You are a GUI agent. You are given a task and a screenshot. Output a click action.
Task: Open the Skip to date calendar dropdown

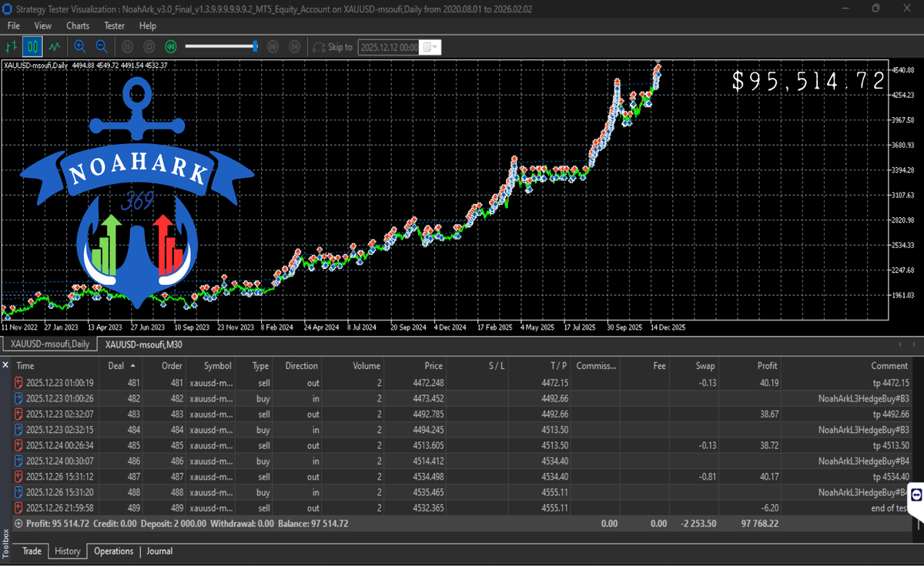[x=431, y=47]
